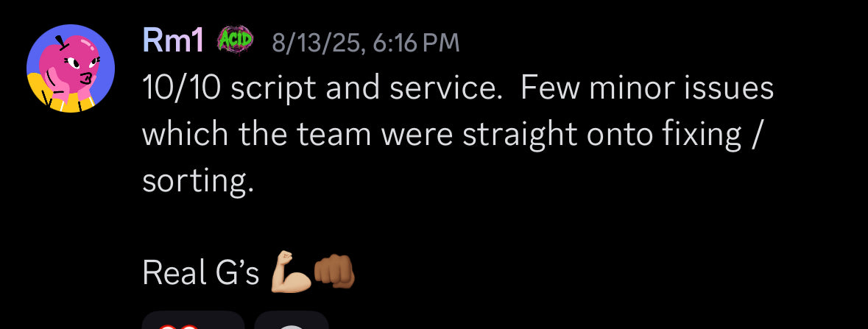Click the word "sorting." in the message
The height and width of the screenshot is (329, 868).
pyautogui.click(x=197, y=181)
